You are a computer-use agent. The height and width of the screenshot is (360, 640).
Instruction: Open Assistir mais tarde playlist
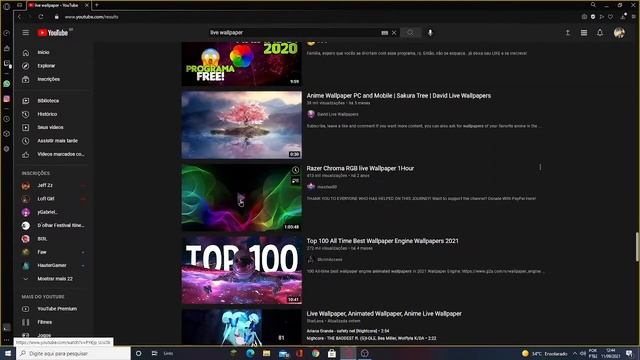54,141
